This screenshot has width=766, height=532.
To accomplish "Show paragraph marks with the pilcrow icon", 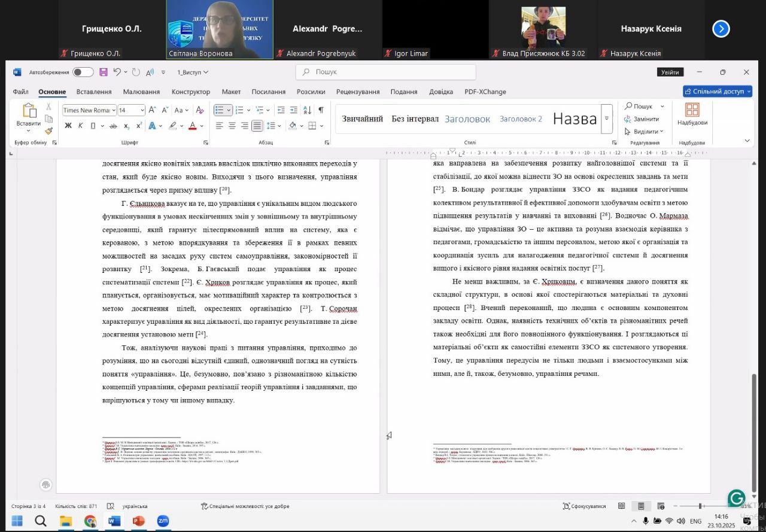I will click(321, 110).
